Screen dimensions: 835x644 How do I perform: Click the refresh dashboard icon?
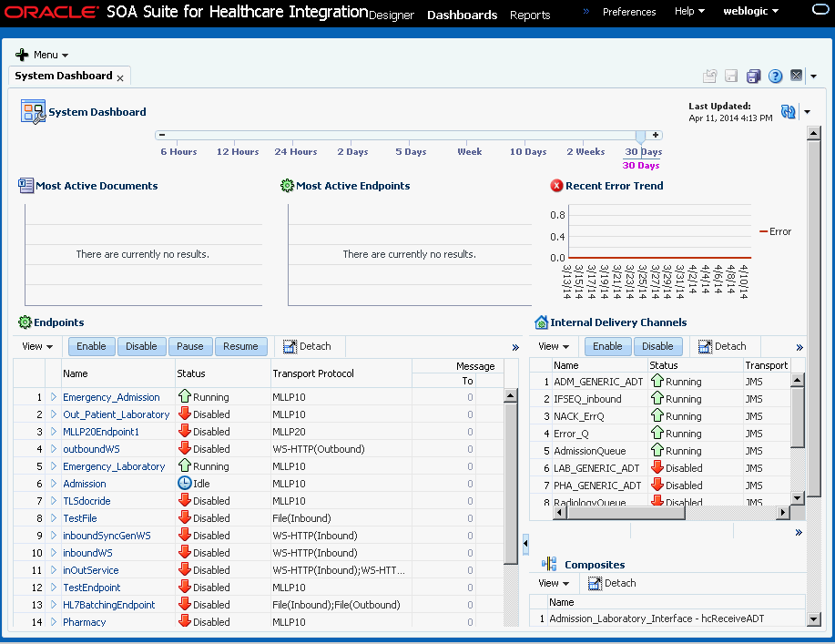(x=788, y=111)
